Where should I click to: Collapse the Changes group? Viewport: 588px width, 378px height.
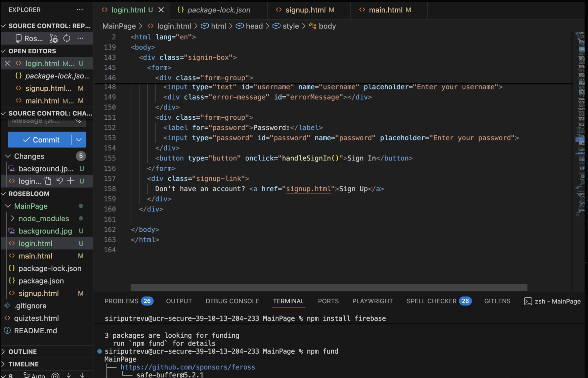pyautogui.click(x=8, y=156)
